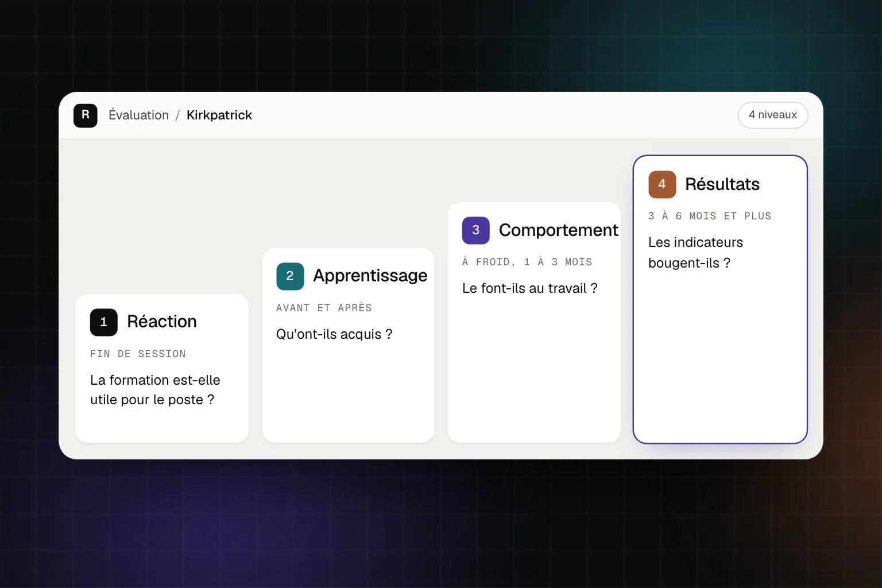The width and height of the screenshot is (882, 588).
Task: Click the black R logo icon
Action: 86,115
